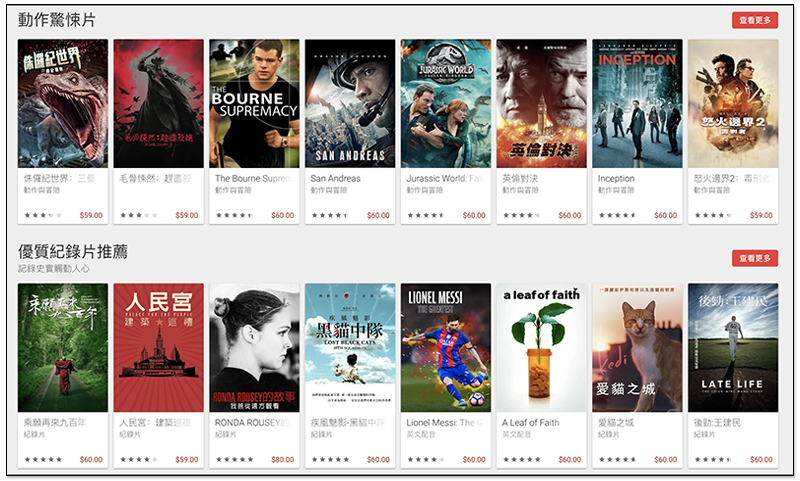Open the 毛骨悚然 red scarecrow poster
Screen dimensions: 800x481
coord(158,104)
